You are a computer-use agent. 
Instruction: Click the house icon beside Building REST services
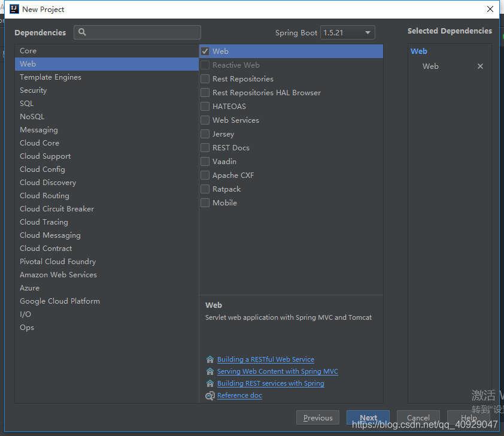[210, 383]
